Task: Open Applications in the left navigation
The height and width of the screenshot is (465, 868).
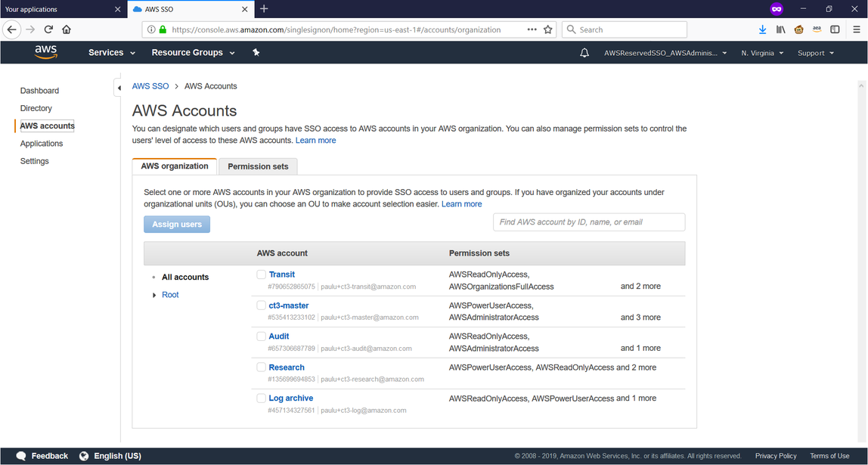Action: coord(42,144)
